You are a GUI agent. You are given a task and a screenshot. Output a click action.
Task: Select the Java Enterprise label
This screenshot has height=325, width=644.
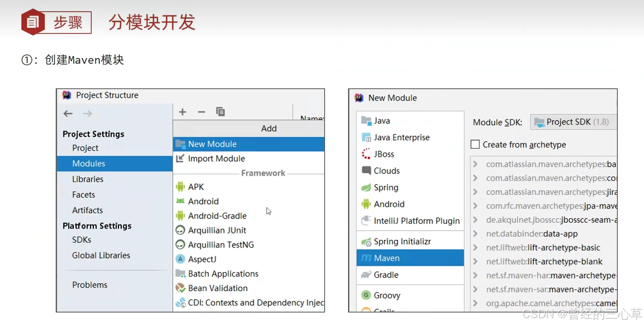pos(402,137)
